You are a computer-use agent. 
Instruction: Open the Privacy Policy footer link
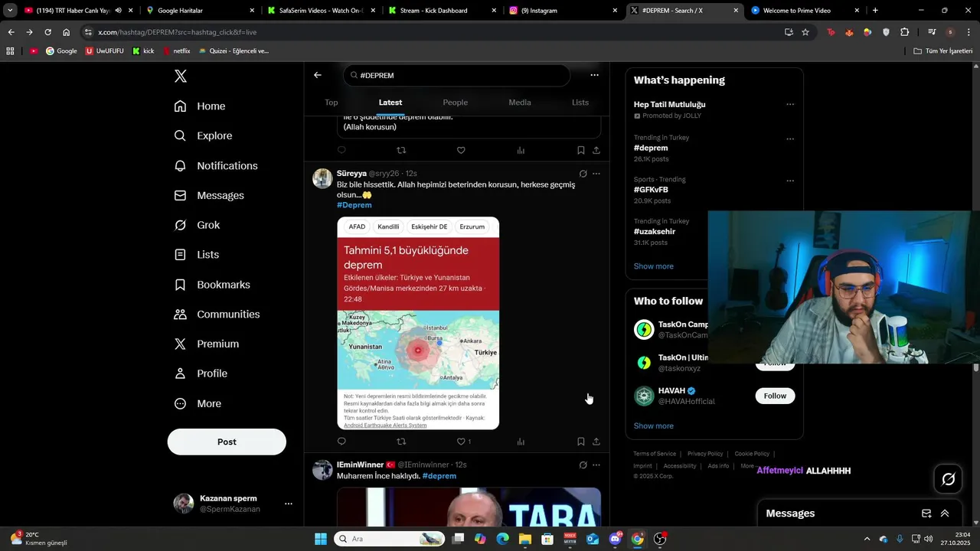tap(705, 454)
